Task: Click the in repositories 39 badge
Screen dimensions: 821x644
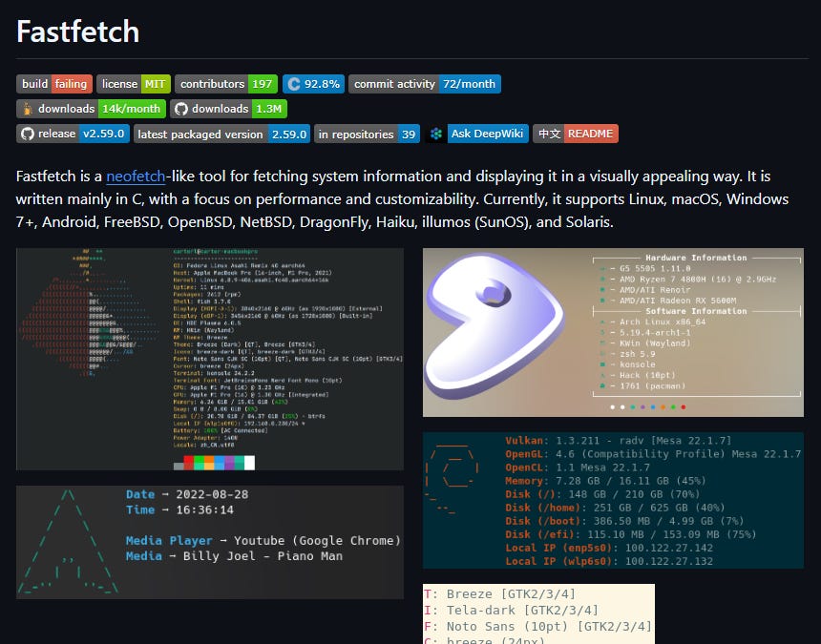Action: (367, 134)
